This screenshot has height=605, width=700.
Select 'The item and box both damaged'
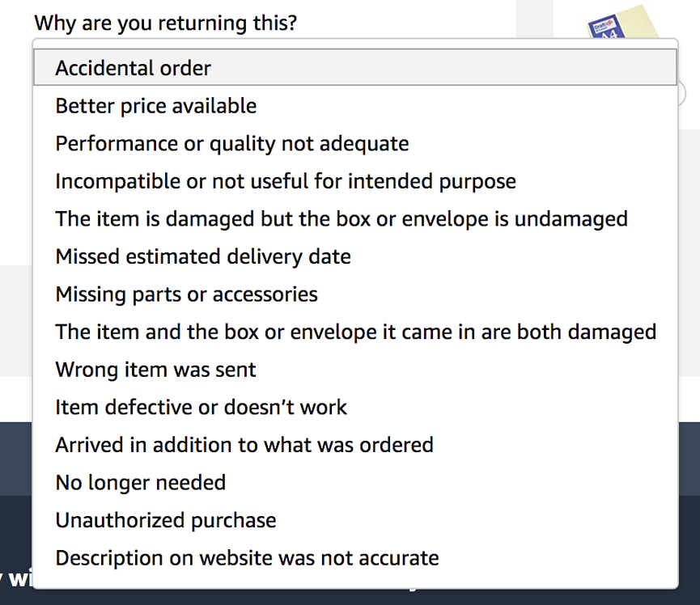pos(354,332)
